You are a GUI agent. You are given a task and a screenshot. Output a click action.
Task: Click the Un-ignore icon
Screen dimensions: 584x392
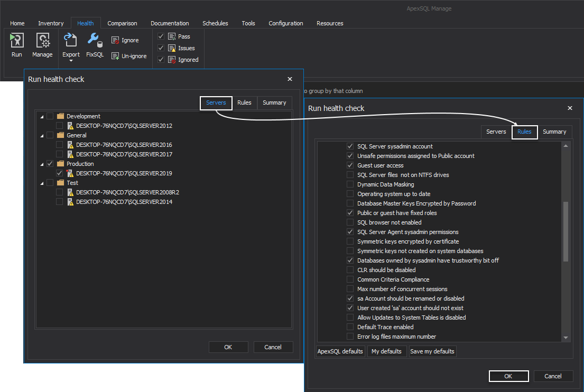(x=114, y=55)
